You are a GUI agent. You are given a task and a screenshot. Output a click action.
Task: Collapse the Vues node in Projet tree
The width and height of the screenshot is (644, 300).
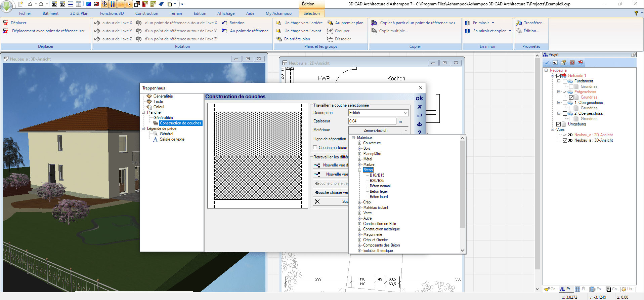[x=552, y=129]
